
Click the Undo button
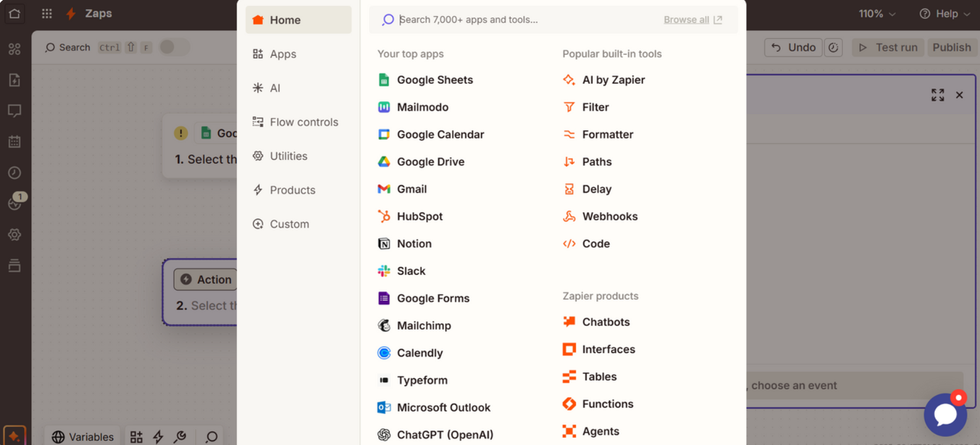(794, 48)
